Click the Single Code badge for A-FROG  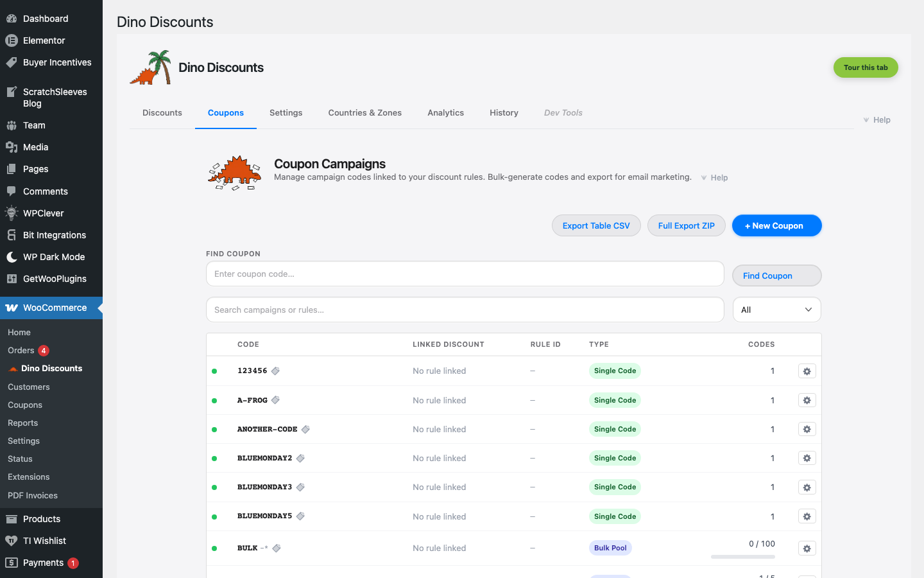point(615,400)
